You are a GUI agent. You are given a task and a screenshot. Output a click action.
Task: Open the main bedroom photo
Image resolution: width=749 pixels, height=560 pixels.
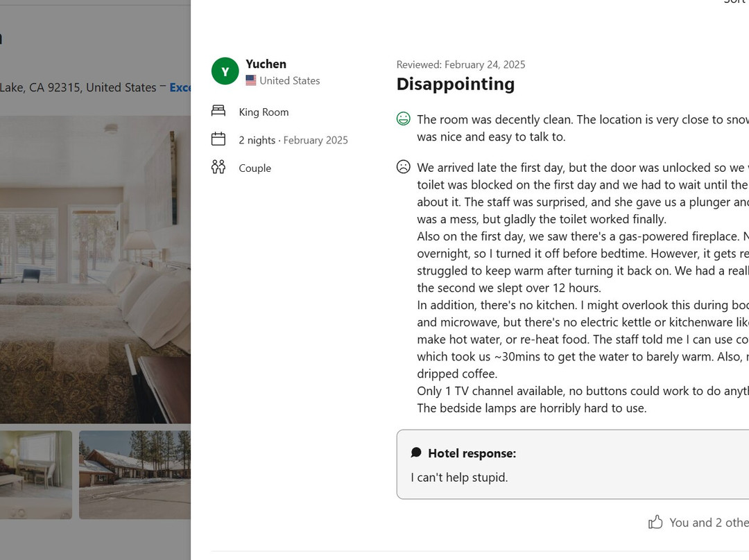[x=95, y=269]
